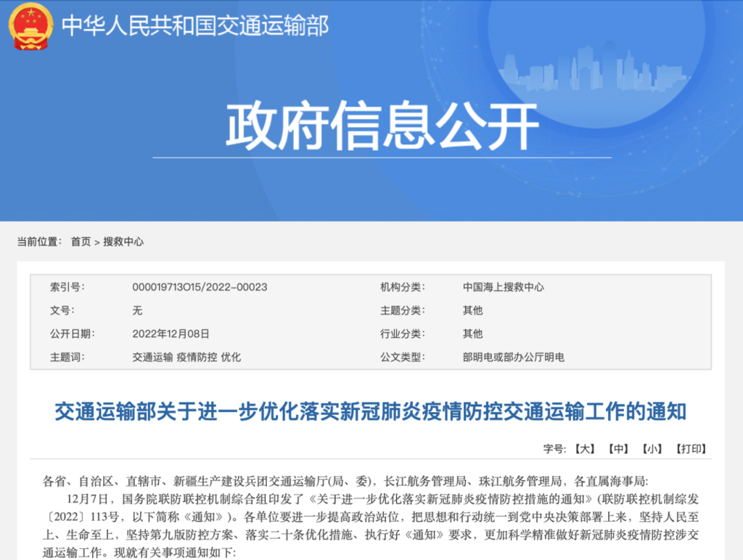Open the 首页 breadcrumb link
Viewport: 743px width, 560px height.
click(x=82, y=242)
